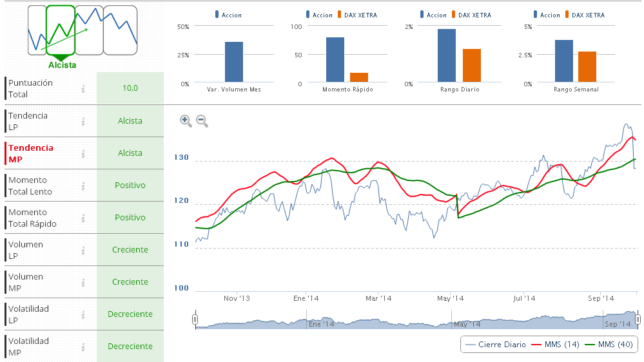Click the right handle of range navigator
Screen dimensions: 644x362
(638, 319)
